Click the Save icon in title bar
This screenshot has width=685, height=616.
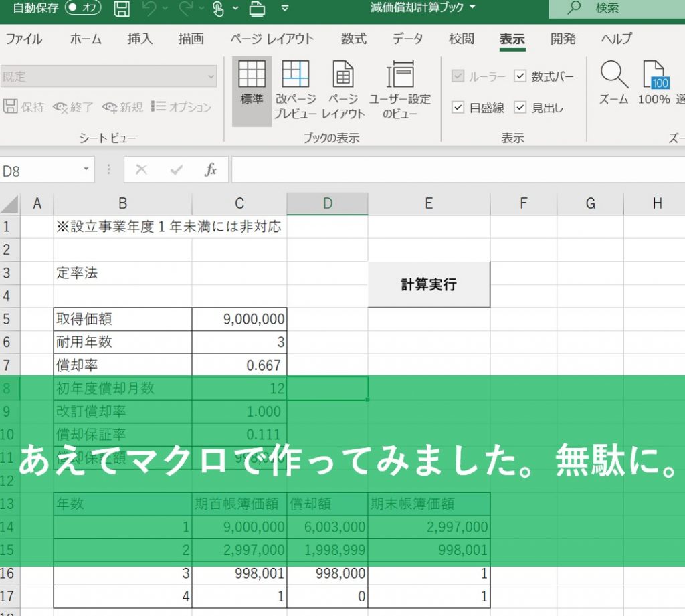[x=122, y=9]
